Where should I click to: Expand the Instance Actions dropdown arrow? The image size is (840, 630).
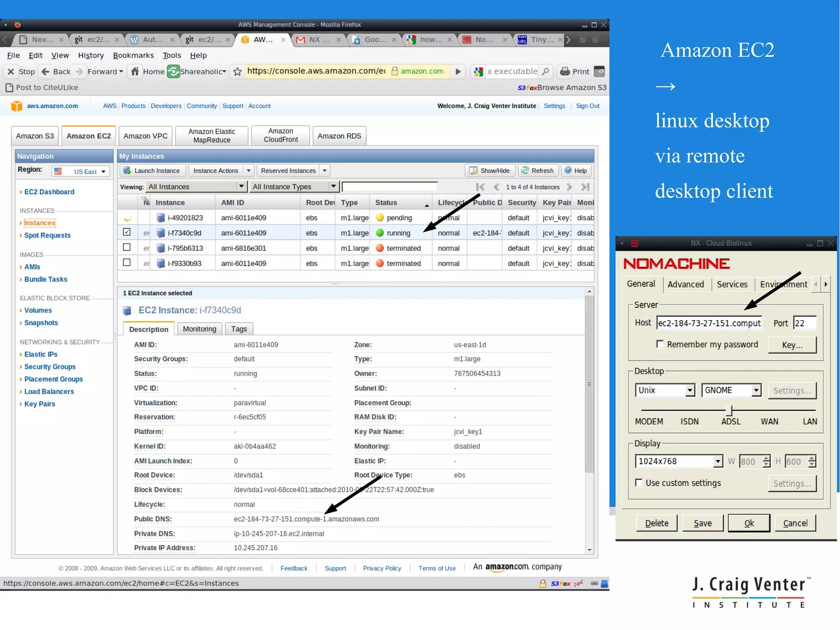pos(248,171)
